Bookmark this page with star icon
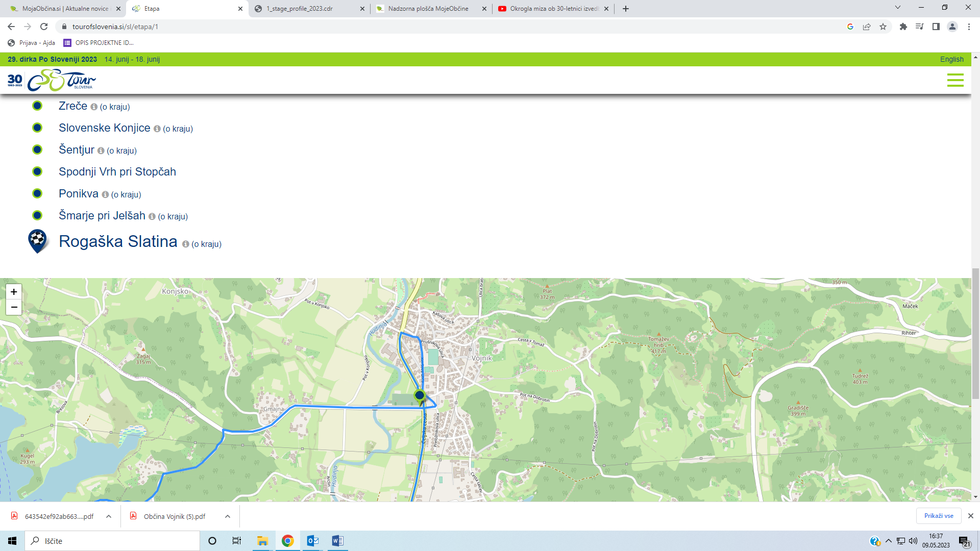The height and width of the screenshot is (551, 980). (883, 27)
